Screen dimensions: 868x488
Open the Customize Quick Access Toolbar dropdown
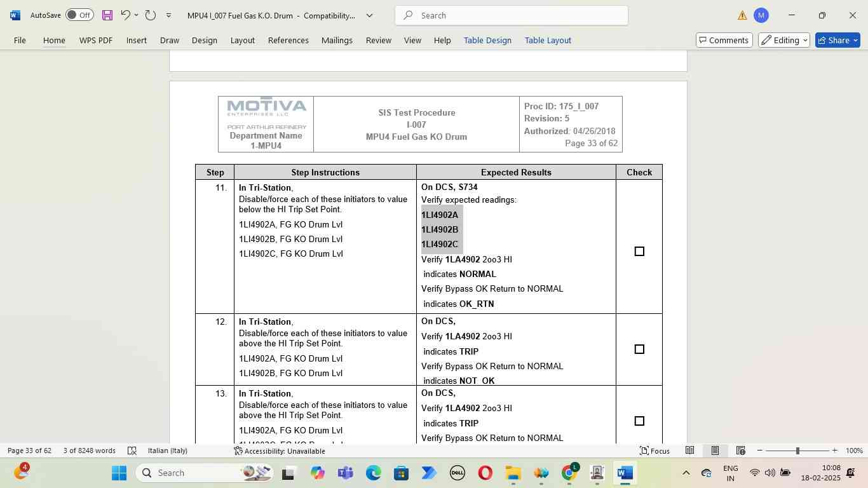pyautogui.click(x=168, y=15)
